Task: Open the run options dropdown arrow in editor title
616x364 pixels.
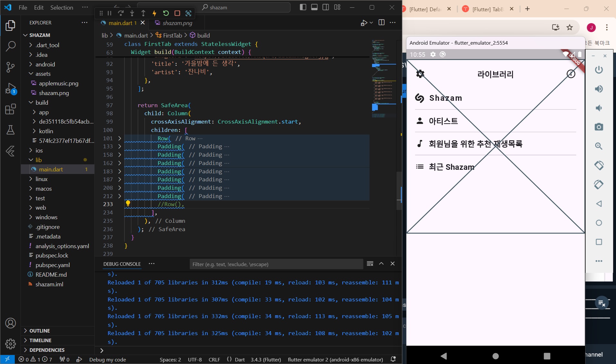Action: click(371, 22)
